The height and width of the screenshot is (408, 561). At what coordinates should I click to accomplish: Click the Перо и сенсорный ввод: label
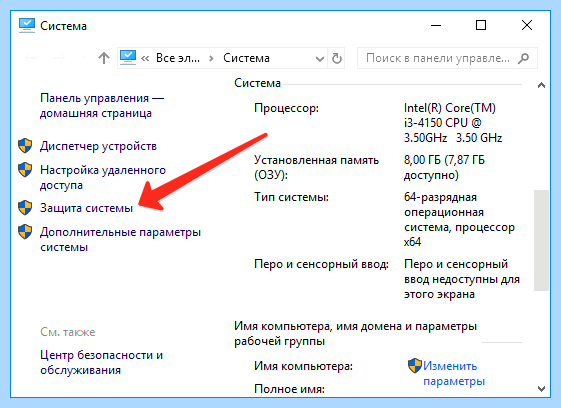click(x=321, y=264)
